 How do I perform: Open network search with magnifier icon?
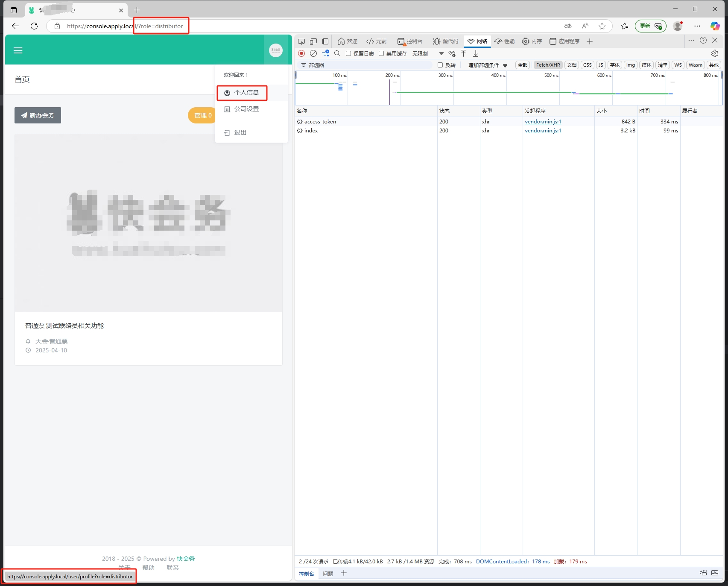[337, 53]
